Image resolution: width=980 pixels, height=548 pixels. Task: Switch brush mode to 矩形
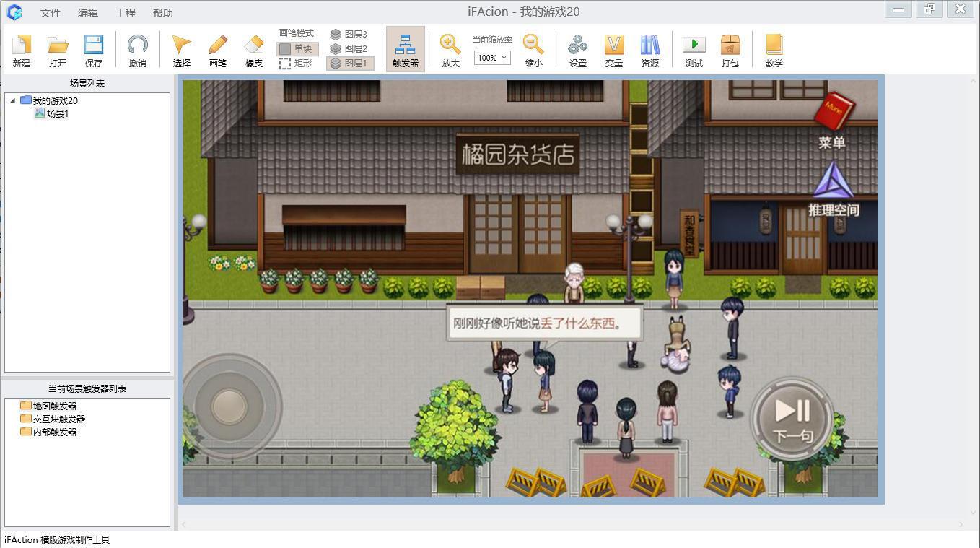coord(297,63)
